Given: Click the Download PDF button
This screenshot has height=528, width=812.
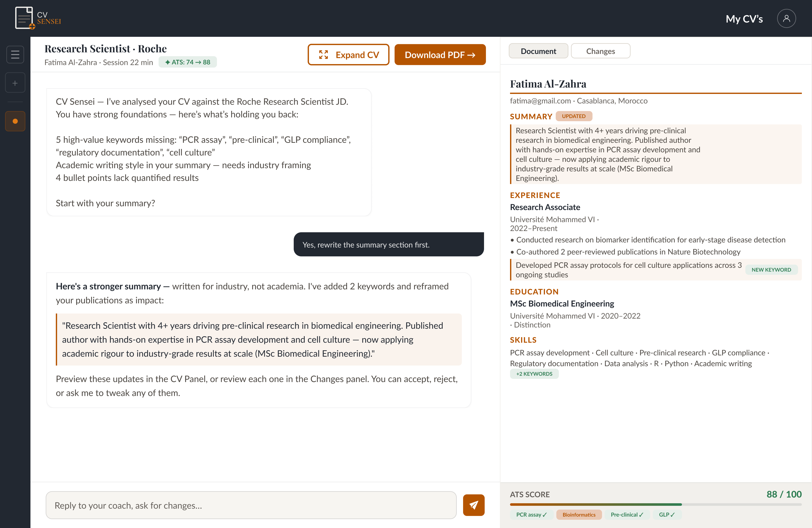Looking at the screenshot, I should pyautogui.click(x=440, y=54).
